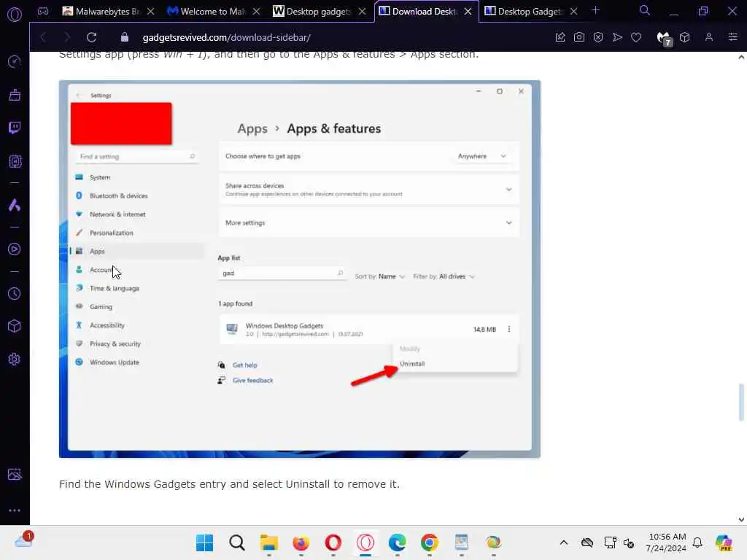This screenshot has width=747, height=560.
Task: Take a snapshot with camera icon
Action: tap(578, 37)
